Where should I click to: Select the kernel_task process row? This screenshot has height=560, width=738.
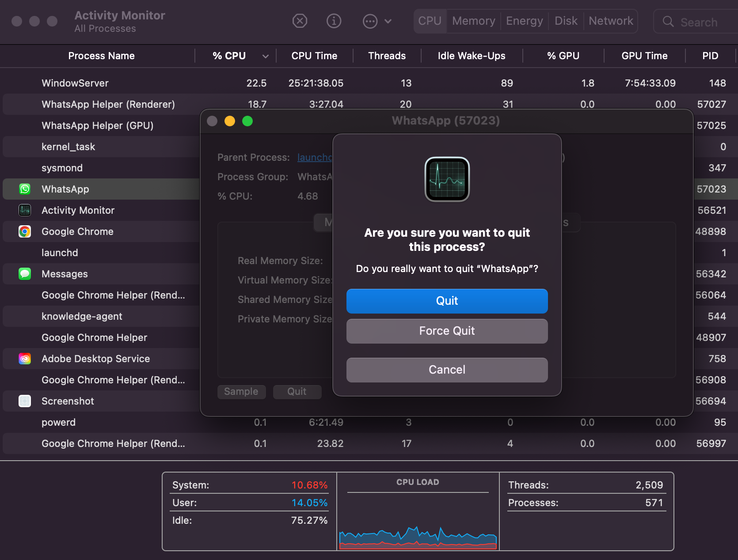[x=101, y=147]
